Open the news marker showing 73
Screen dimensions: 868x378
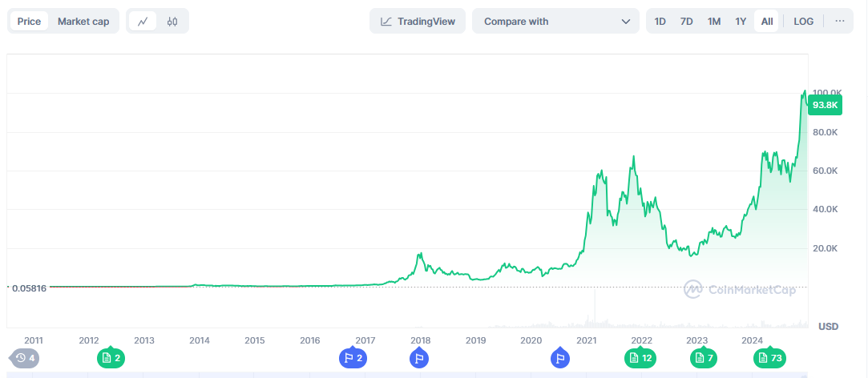770,358
